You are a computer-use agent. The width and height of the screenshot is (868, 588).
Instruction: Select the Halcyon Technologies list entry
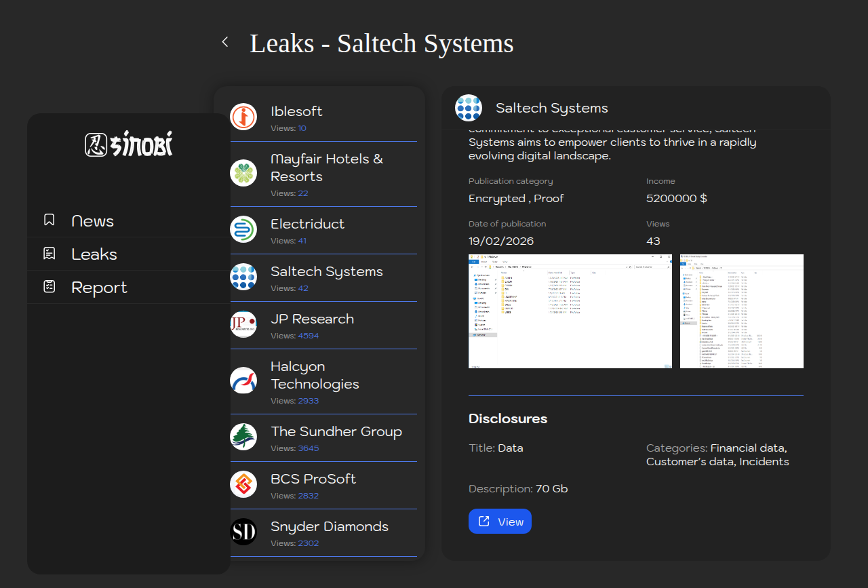click(x=315, y=375)
